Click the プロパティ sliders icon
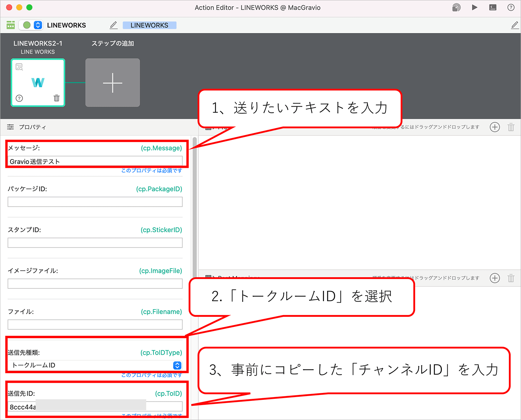Image resolution: width=521 pixels, height=420 pixels. click(11, 127)
